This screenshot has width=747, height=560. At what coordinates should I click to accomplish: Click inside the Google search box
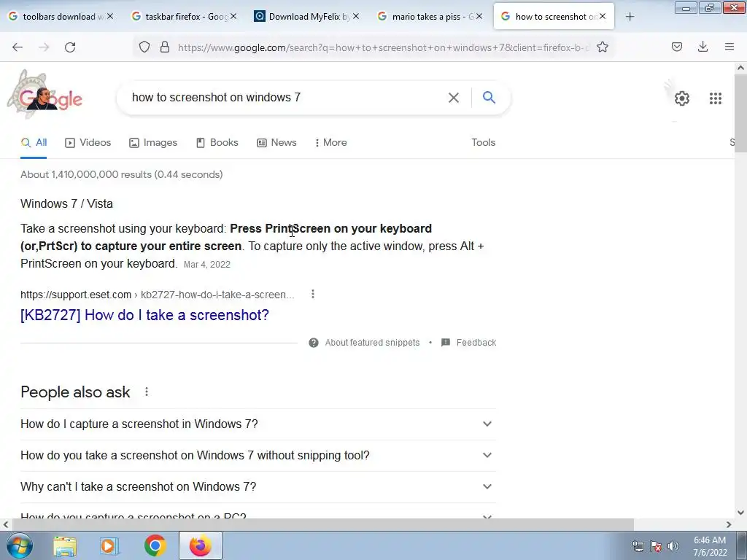click(286, 98)
